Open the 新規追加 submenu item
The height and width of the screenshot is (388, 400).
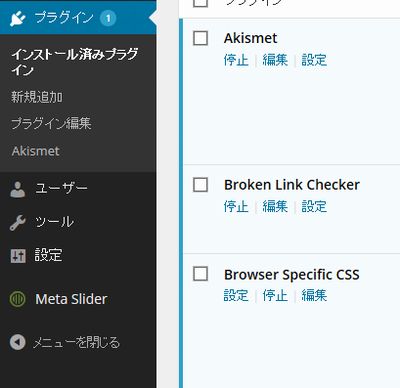coord(37,97)
